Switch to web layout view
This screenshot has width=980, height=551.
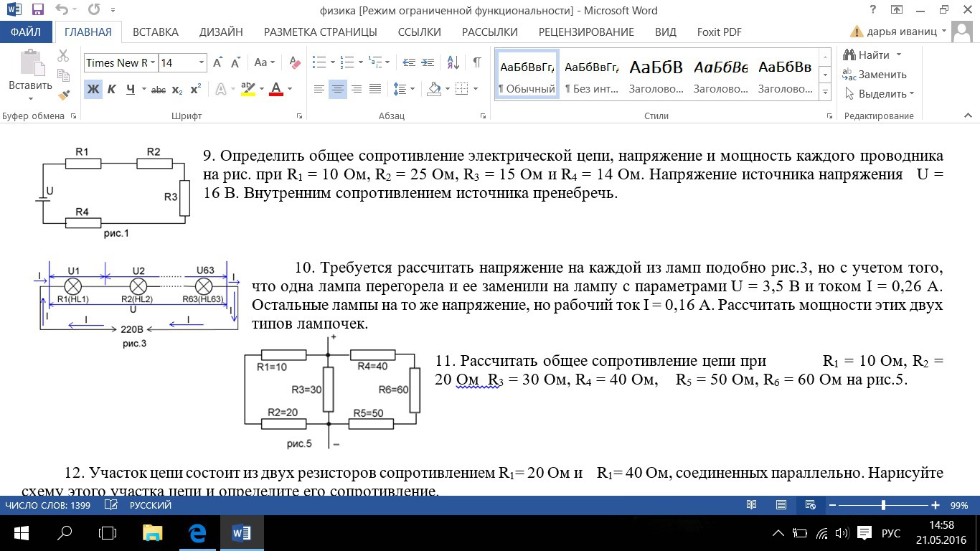[x=811, y=505]
